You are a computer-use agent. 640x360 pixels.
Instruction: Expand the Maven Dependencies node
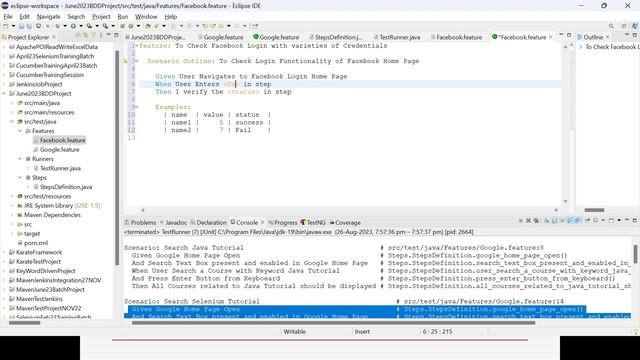point(12,215)
